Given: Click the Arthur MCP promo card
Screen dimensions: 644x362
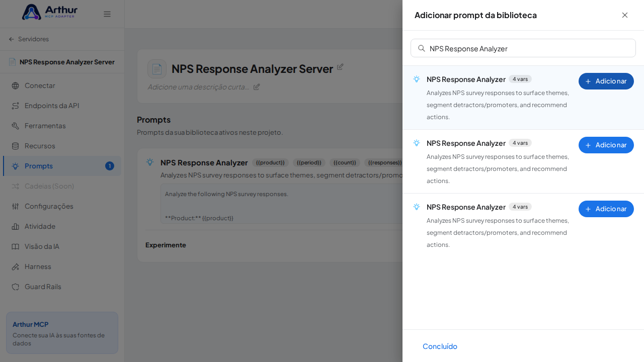Looking at the screenshot, I should (x=62, y=333).
